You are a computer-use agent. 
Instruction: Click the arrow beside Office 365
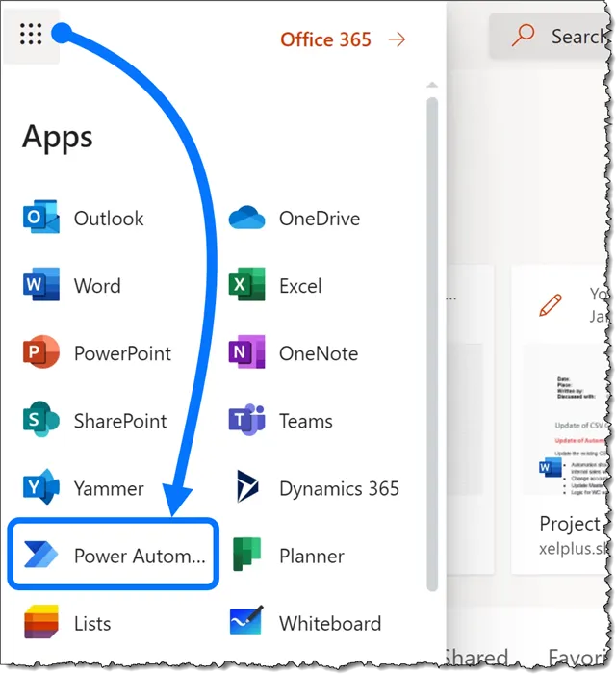click(397, 39)
